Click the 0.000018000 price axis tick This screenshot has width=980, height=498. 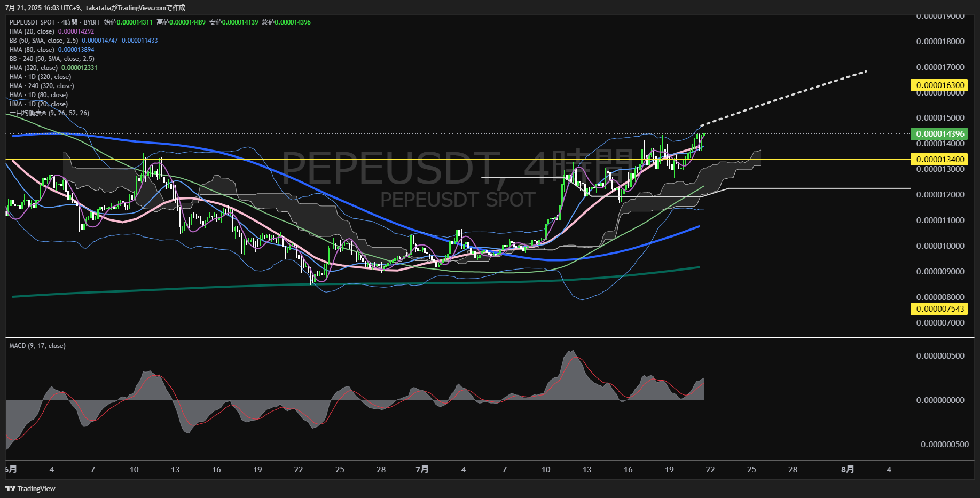pos(940,42)
